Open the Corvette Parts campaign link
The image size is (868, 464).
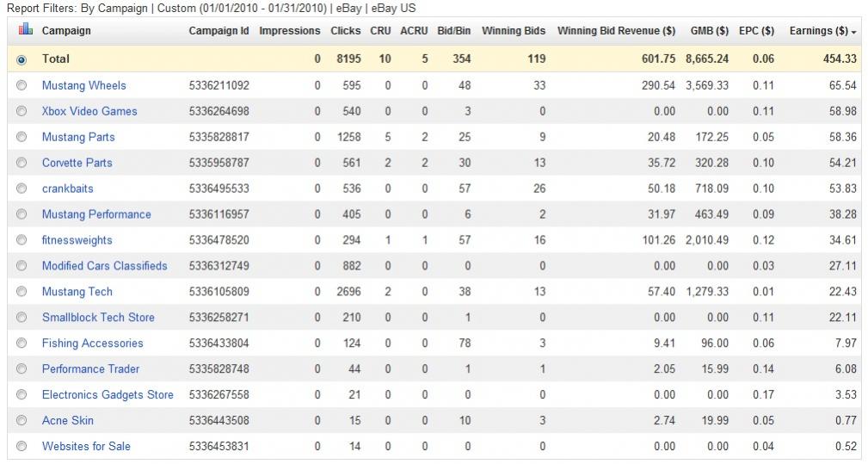tap(77, 163)
